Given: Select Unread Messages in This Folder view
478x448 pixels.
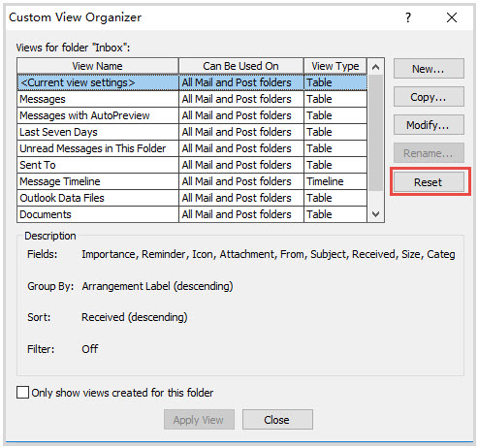Looking at the screenshot, I should (192, 148).
